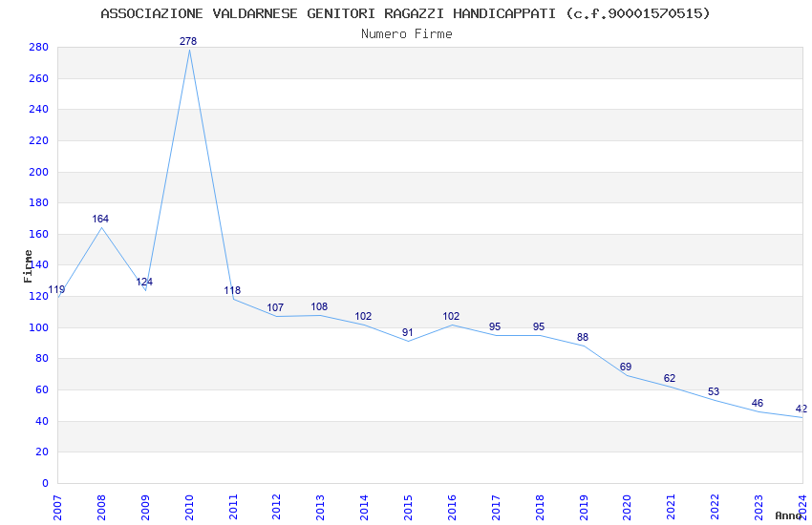Viewport: 812px width, 525px height.
Task: Select the 2022 year axis label
Action: (716, 508)
